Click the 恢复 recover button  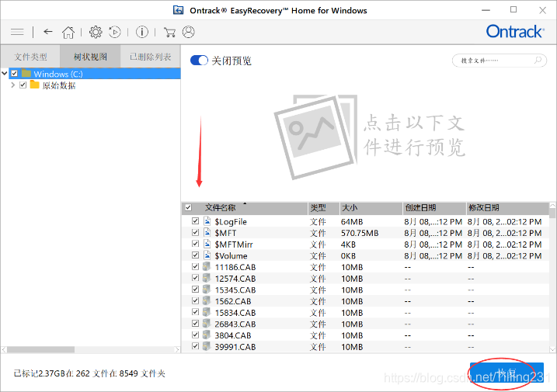507,373
